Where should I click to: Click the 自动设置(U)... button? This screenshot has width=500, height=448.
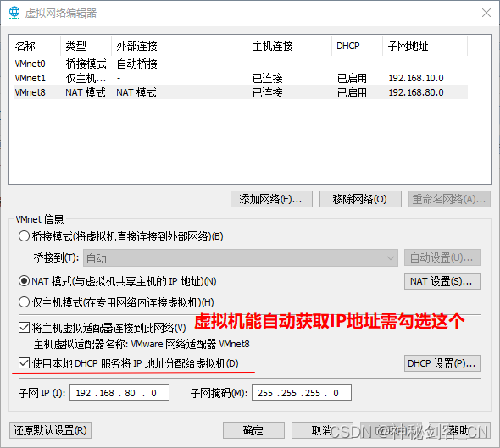pyautogui.click(x=442, y=257)
